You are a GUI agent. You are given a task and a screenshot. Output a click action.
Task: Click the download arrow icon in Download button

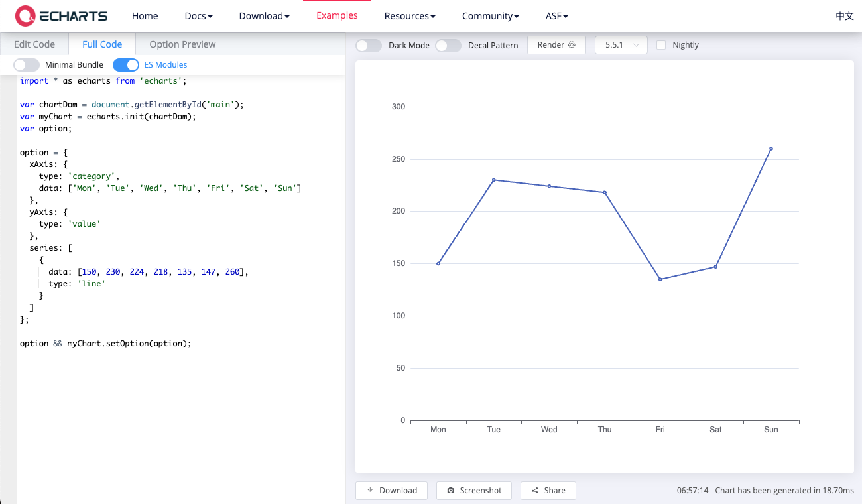[369, 491]
